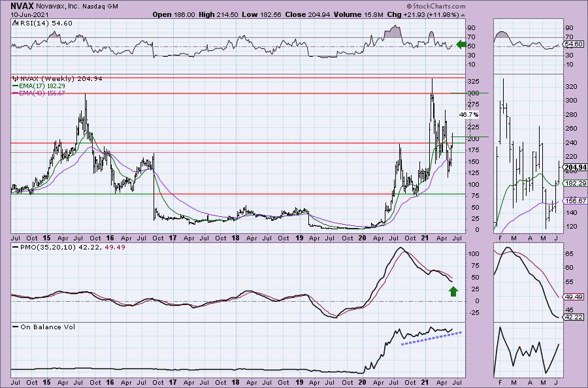Select the PMO(35,20,10) 42.22, 49.49 label
This screenshot has height=388, width=588.
pos(73,248)
